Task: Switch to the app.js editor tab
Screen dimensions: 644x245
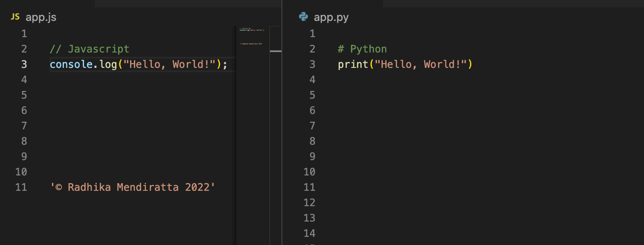Action: coord(41,17)
